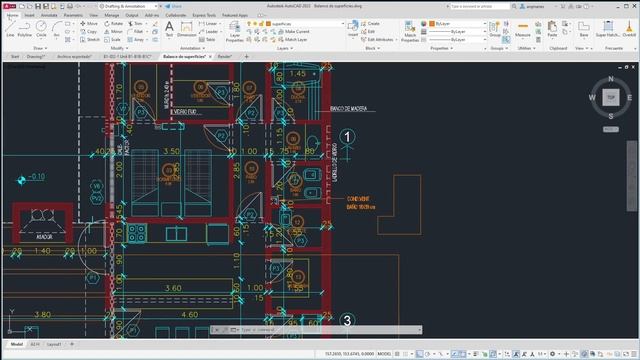Open the Annotate ribbon tab
Image resolution: width=640 pixels, height=360 pixels.
pyautogui.click(x=49, y=15)
